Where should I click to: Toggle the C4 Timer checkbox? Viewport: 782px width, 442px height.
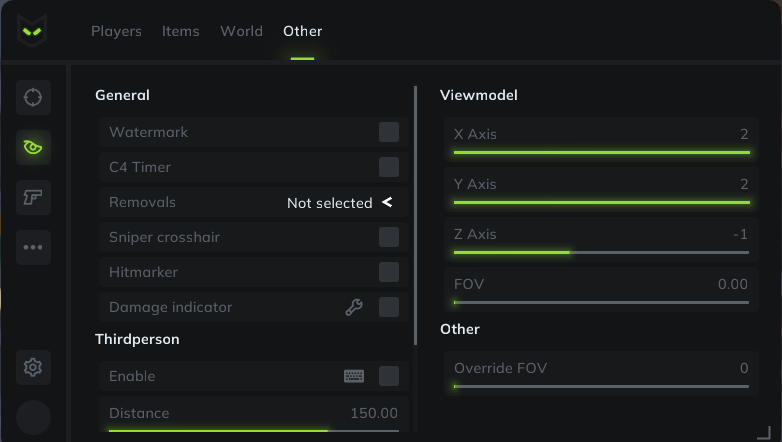389,167
